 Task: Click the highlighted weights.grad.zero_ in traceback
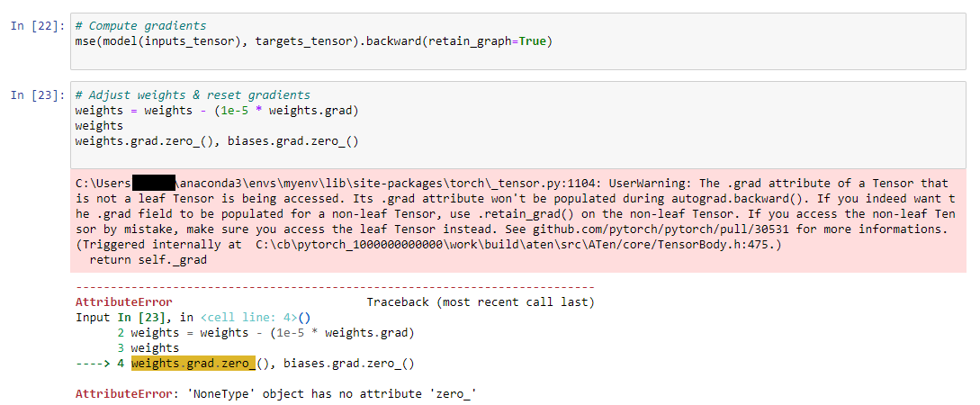[193, 364]
